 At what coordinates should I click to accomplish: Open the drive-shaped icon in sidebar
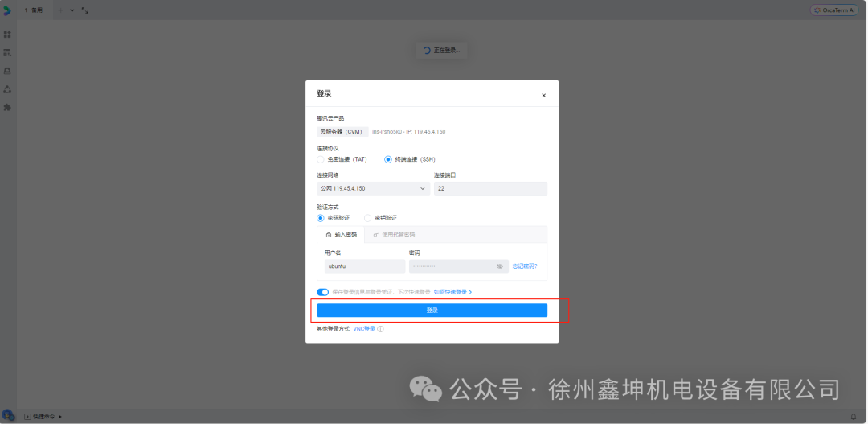point(7,71)
